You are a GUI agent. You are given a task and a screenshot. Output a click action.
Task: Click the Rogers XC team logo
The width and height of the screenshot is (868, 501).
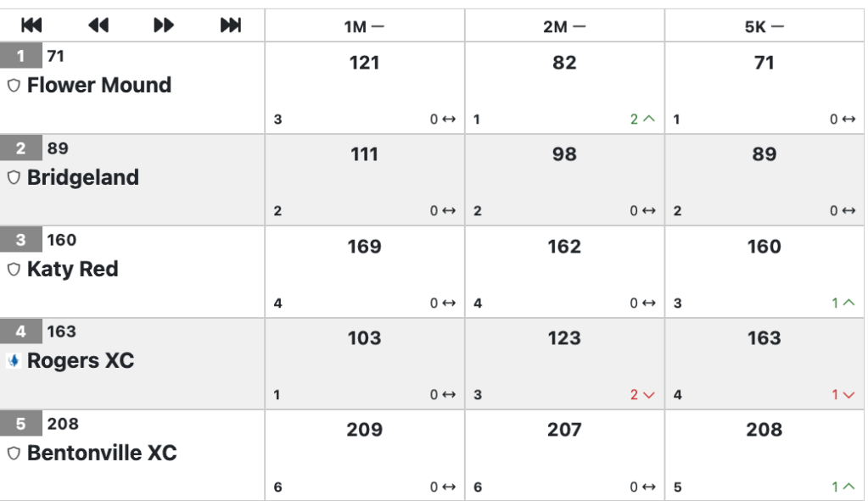tap(14, 361)
